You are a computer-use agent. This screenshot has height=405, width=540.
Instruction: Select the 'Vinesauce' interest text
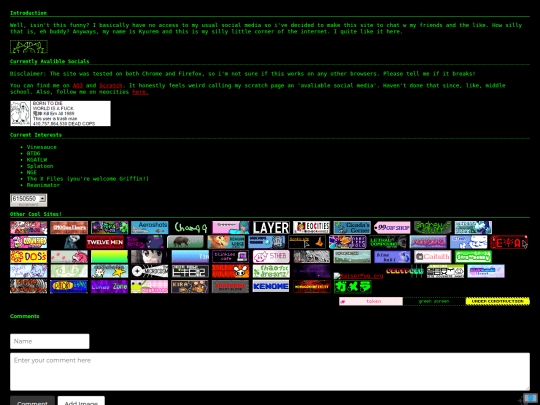coord(42,147)
